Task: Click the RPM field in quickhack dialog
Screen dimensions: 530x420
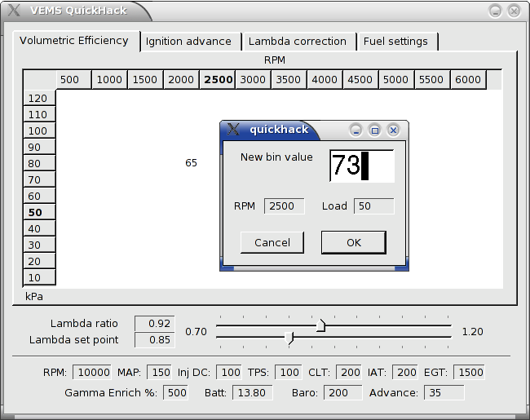Action: (x=285, y=206)
